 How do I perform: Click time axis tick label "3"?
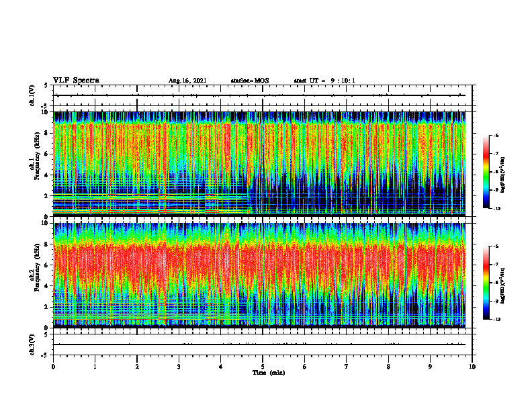179,367
